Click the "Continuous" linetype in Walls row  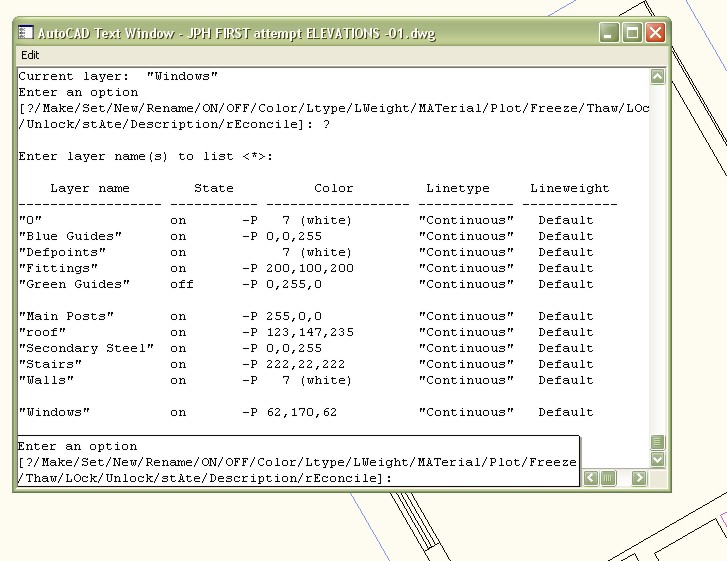tap(466, 380)
